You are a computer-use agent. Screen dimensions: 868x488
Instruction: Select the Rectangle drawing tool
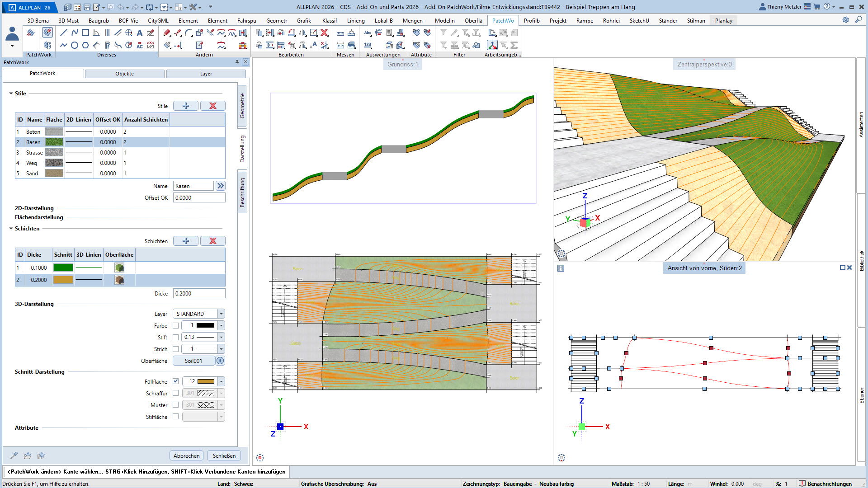[85, 33]
